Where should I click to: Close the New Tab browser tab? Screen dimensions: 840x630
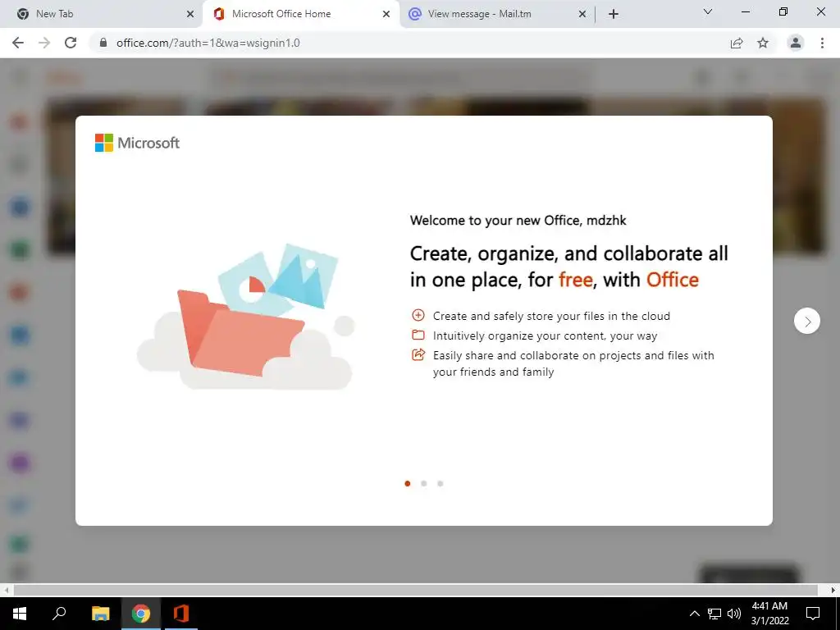pyautogui.click(x=190, y=14)
